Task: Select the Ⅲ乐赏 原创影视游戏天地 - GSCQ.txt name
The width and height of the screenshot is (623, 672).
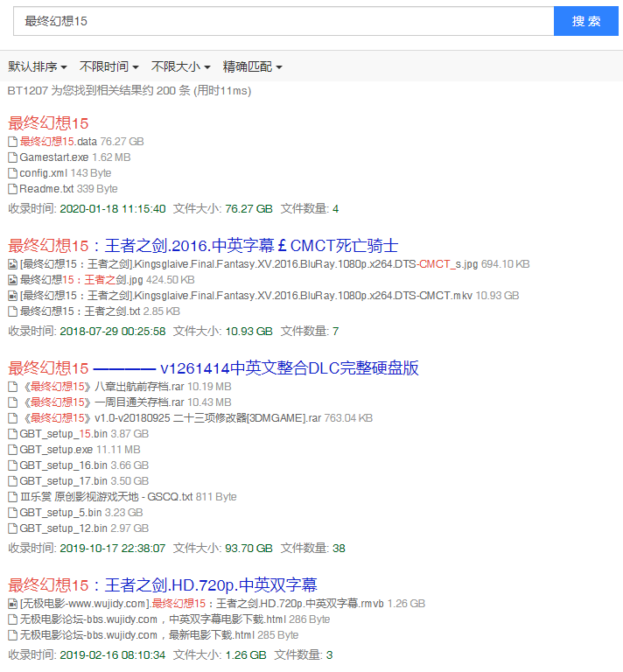Action: coord(106,497)
